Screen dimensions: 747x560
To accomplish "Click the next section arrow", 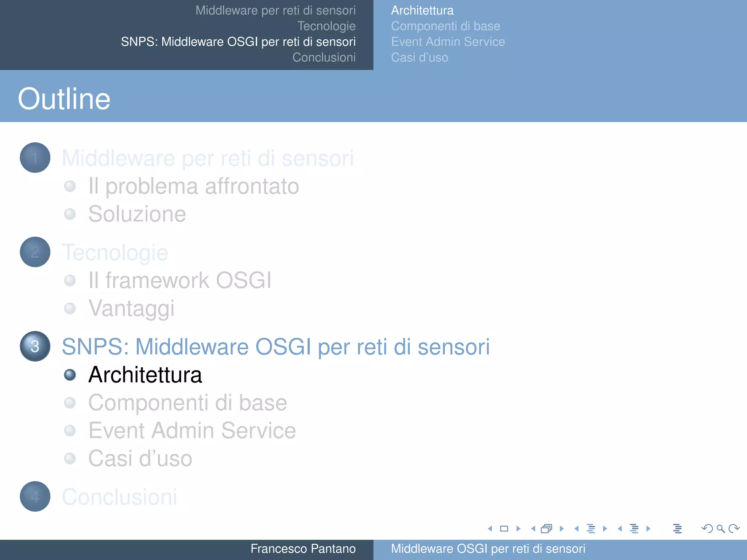I will click(648, 528).
